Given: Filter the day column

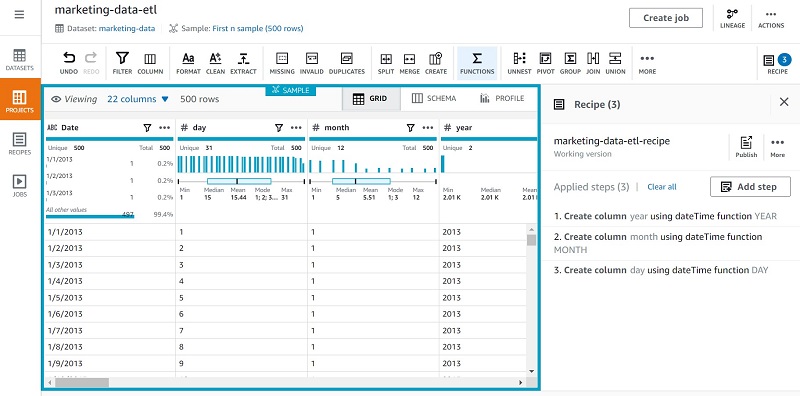Looking at the screenshot, I should coord(279,128).
